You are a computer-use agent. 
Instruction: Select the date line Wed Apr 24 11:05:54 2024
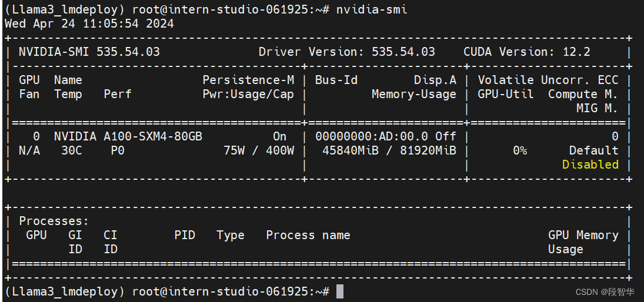89,24
